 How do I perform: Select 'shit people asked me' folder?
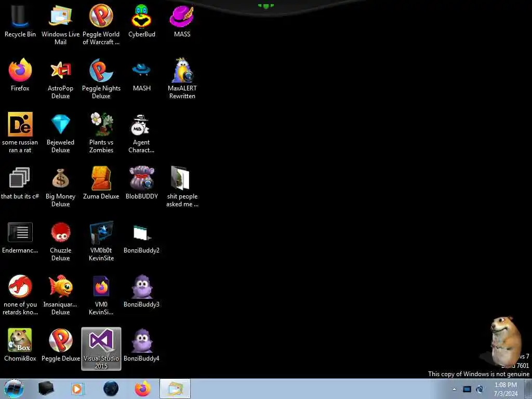pyautogui.click(x=182, y=187)
